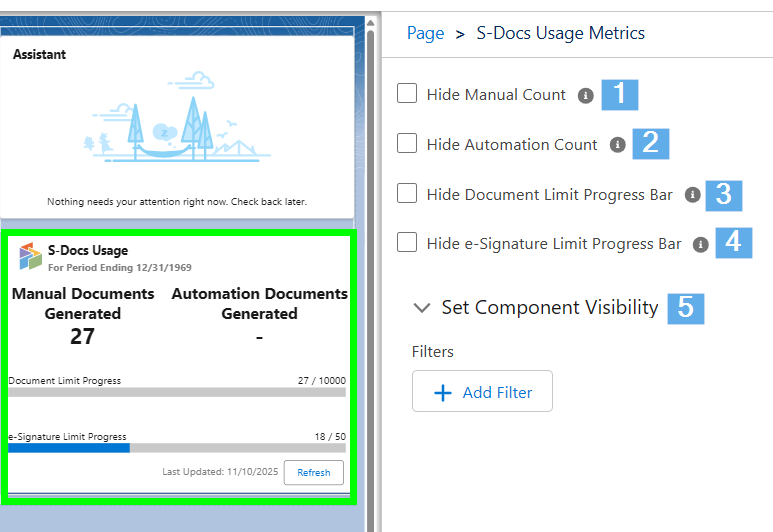The image size is (773, 532).
Task: Click the S-Docs Usage logo icon
Action: 30,256
